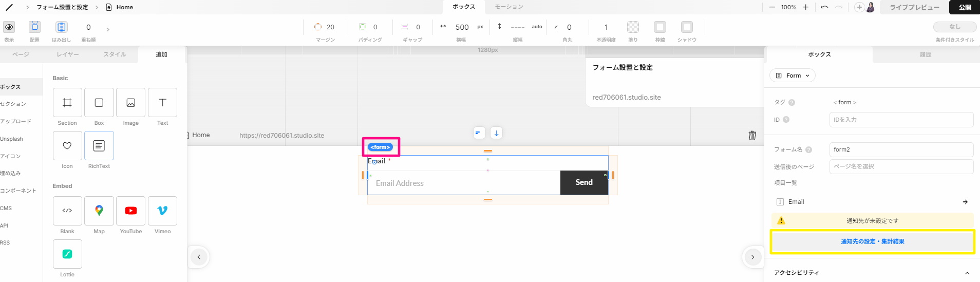
Task: Toggle the 表示 eye visibility icon
Action: coord(9,27)
